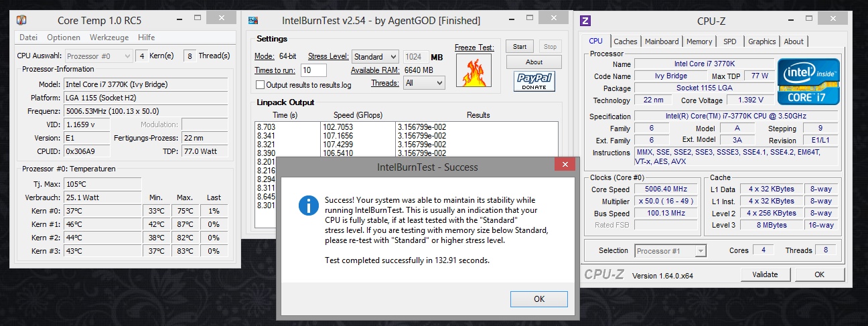868x326 pixels.
Task: Switch to the SPD tab in CPU-Z
Action: 729,42
